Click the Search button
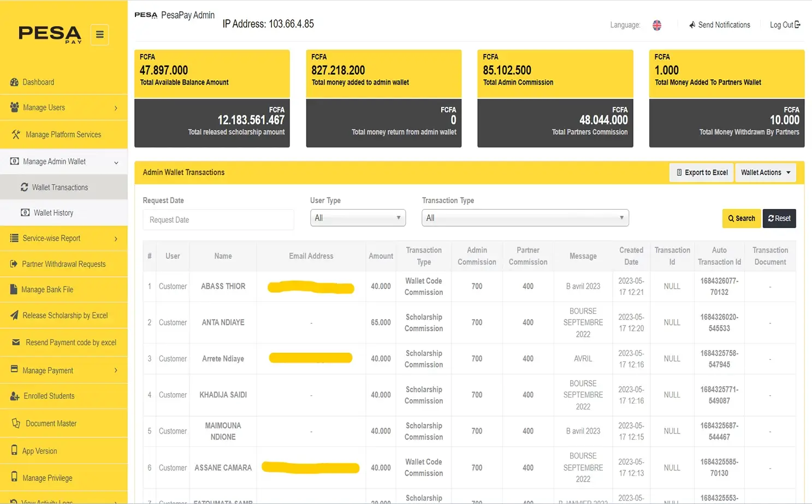This screenshot has width=812, height=504. (741, 218)
